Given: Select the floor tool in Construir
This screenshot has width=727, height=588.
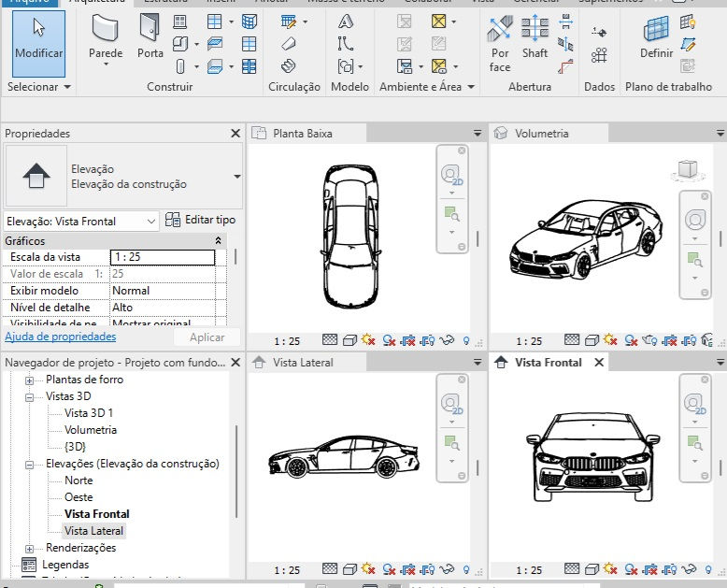Looking at the screenshot, I should (214, 65).
